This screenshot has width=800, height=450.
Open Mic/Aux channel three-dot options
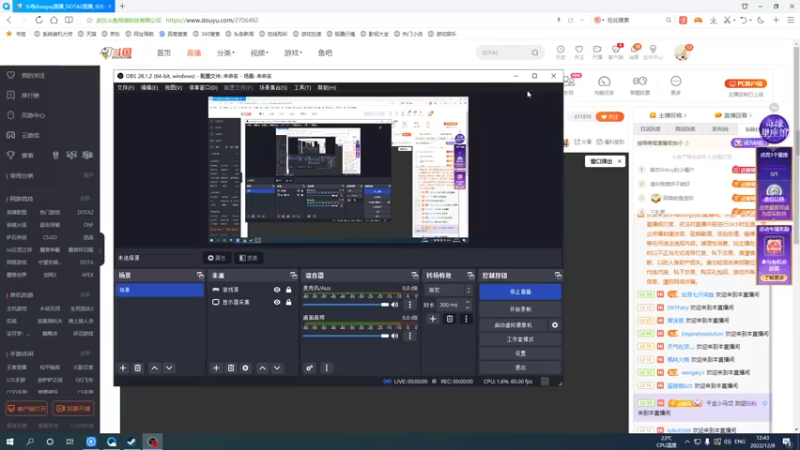click(410, 305)
